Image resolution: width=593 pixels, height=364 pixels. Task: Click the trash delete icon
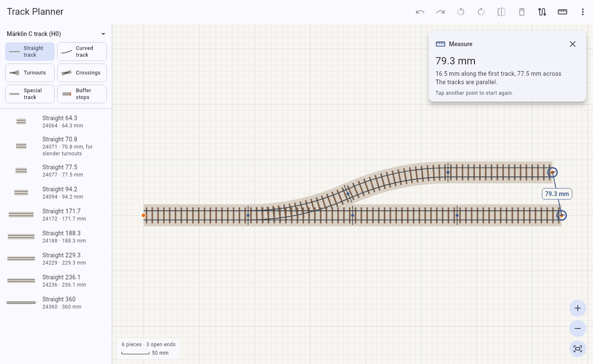[522, 12]
